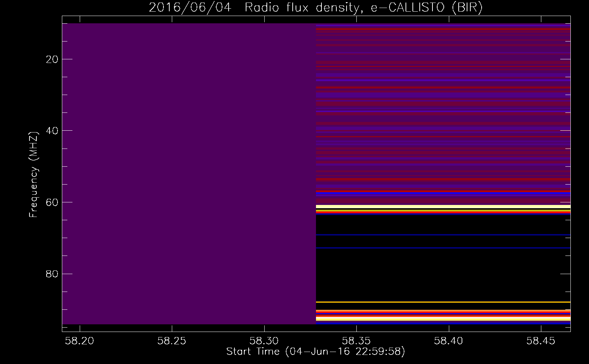Click the time tick label '58.35'
The width and height of the screenshot is (589, 364).
tap(357, 341)
